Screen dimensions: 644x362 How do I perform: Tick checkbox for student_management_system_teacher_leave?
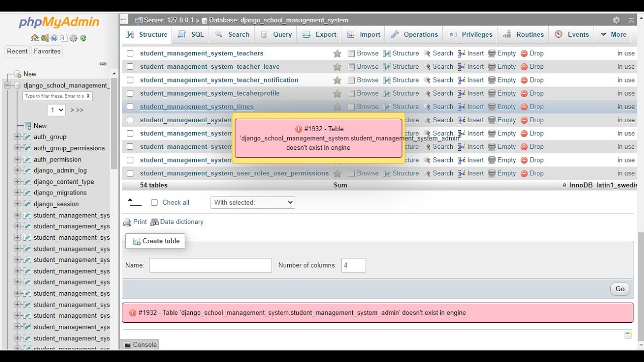point(130,67)
